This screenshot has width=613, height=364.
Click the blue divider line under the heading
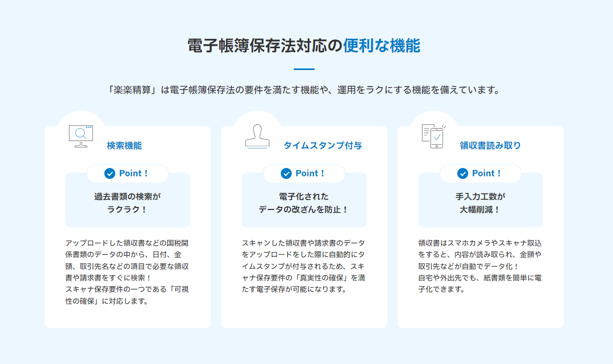click(304, 69)
